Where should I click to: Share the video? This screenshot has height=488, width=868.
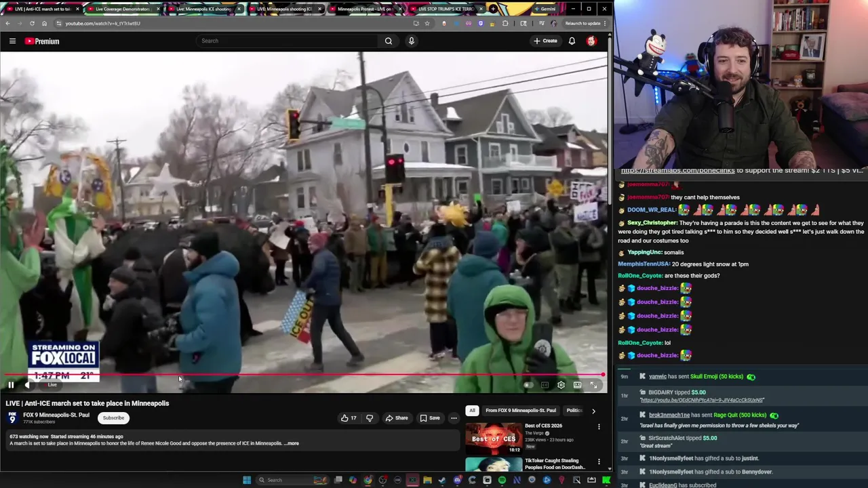point(397,418)
